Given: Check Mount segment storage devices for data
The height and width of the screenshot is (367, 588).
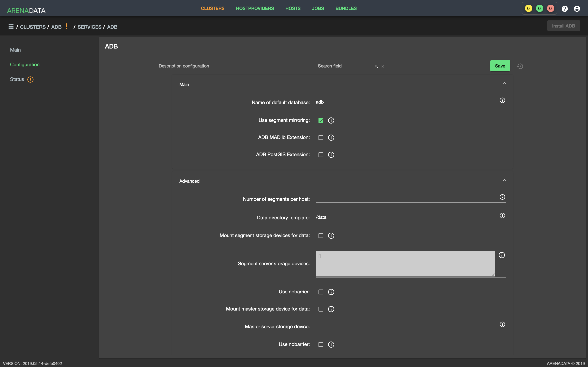Looking at the screenshot, I should click(x=321, y=236).
